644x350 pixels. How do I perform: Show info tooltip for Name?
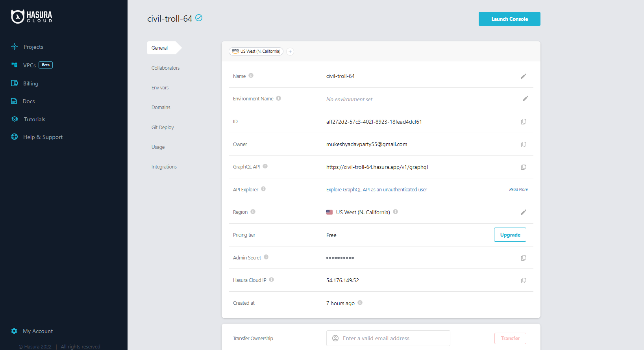(x=251, y=76)
